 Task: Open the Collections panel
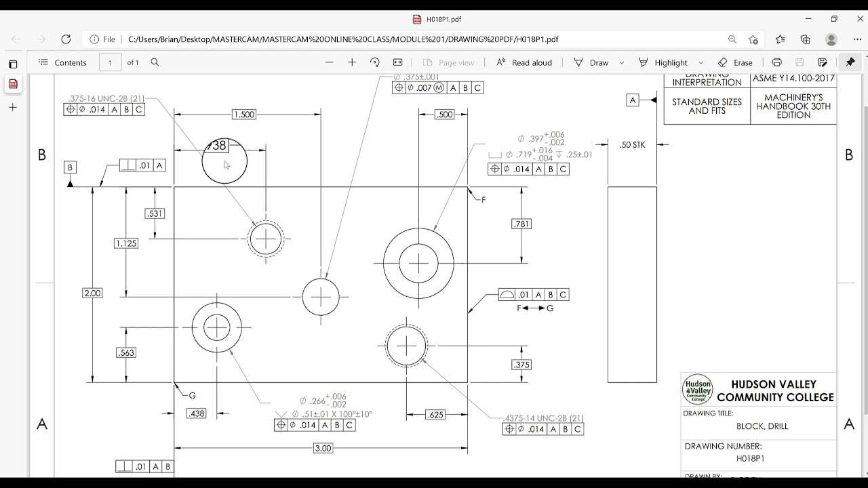pos(805,39)
